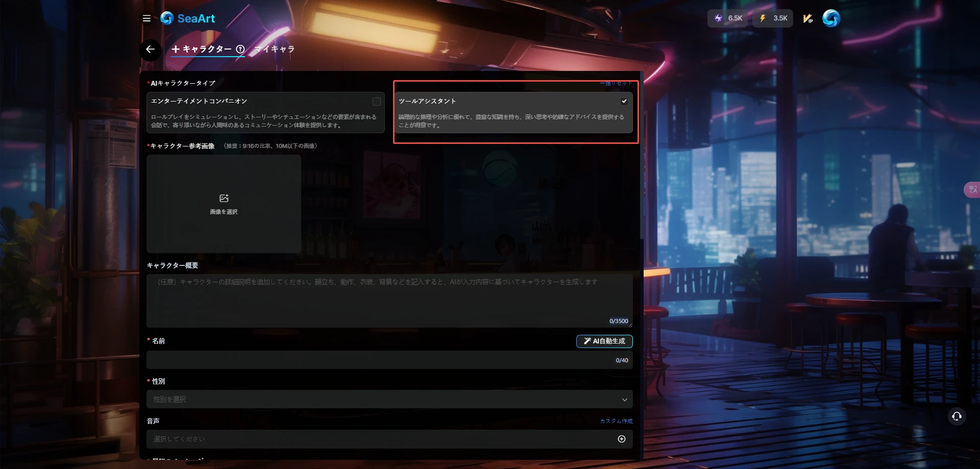Image resolution: width=980 pixels, height=469 pixels.
Task: Open the VIP membership icon
Action: point(807,18)
